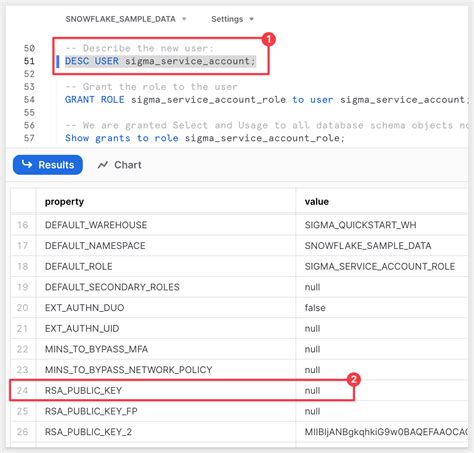Click red annotation marker number 1
The height and width of the screenshot is (453, 474).
point(269,39)
